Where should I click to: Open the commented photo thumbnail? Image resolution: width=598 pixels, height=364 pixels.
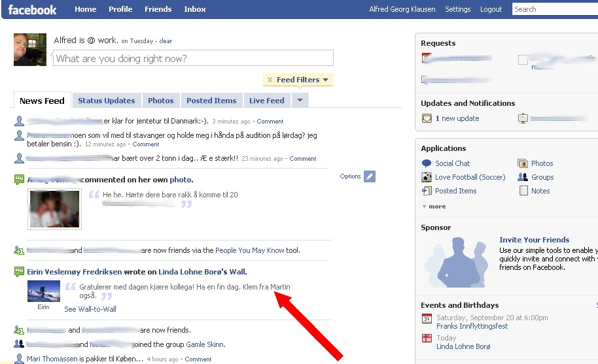tap(54, 209)
